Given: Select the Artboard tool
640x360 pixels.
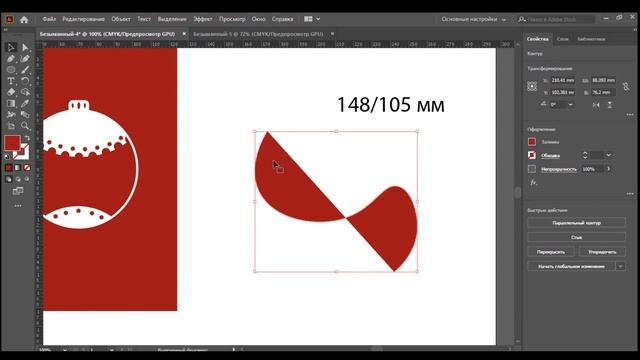Looking at the screenshot, I should pos(11,126).
